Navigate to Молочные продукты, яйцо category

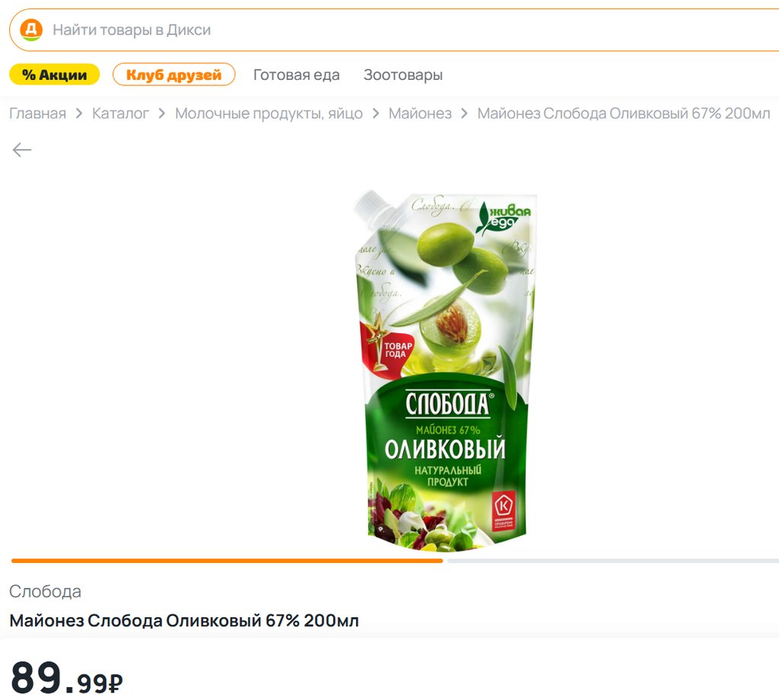point(269,113)
